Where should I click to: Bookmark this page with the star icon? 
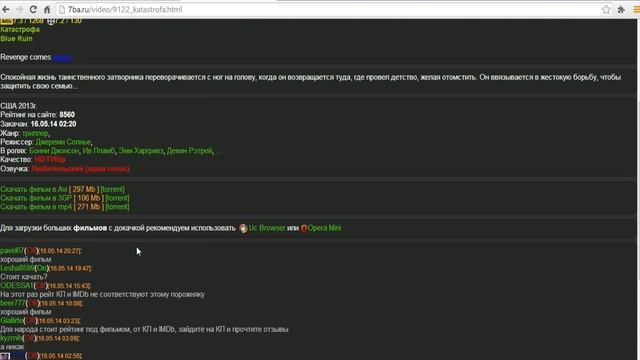(606, 9)
